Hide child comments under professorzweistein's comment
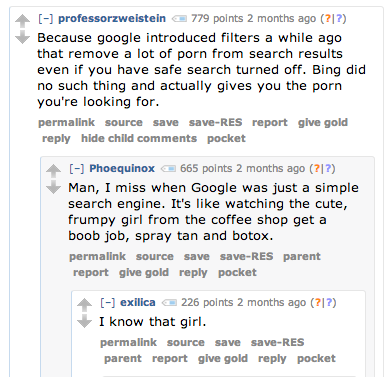The height and width of the screenshot is (377, 392). [x=139, y=138]
